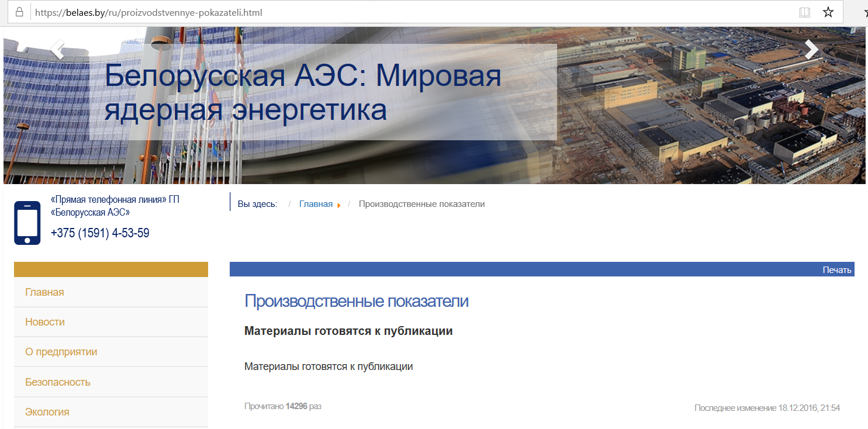Click the previous slide arrow on banner
Screen dimensions: 868x429
[x=57, y=50]
